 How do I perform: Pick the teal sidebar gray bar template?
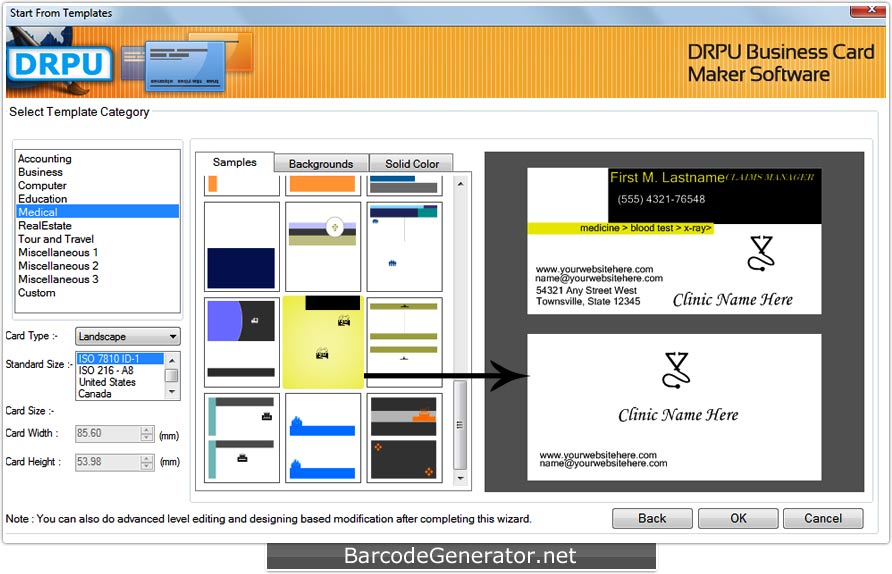tap(242, 437)
